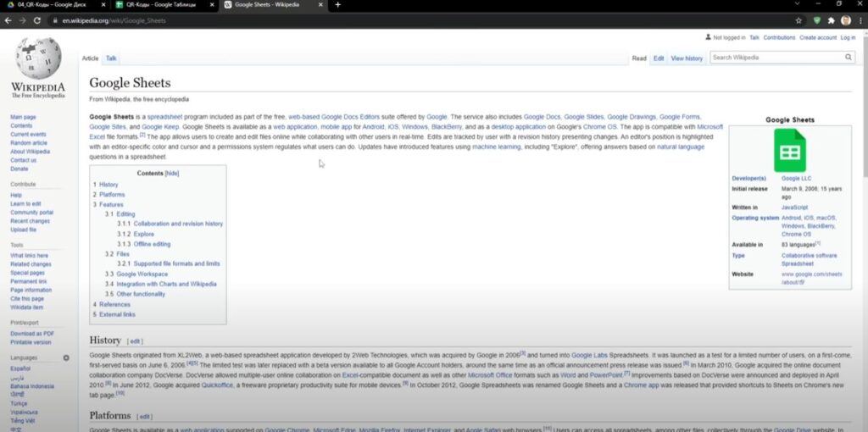Image resolution: width=868 pixels, height=432 pixels.
Task: Open a new browser tab
Action: 337,5
